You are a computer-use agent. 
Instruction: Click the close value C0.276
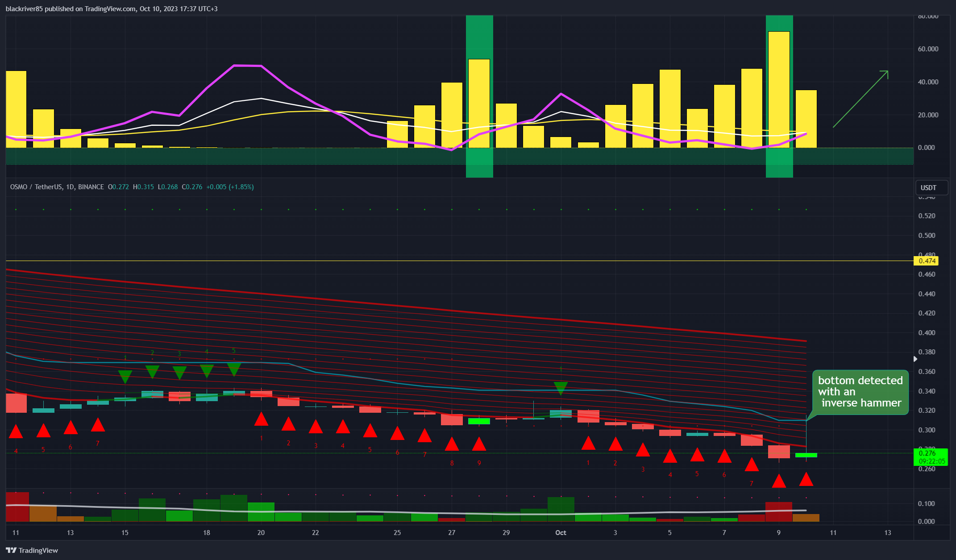coord(192,187)
